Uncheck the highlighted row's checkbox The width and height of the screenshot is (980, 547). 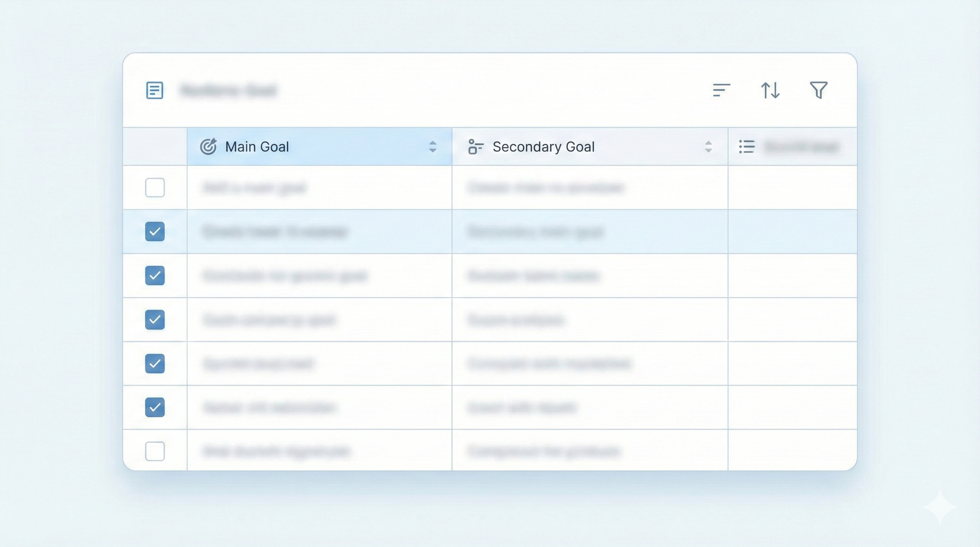155,231
